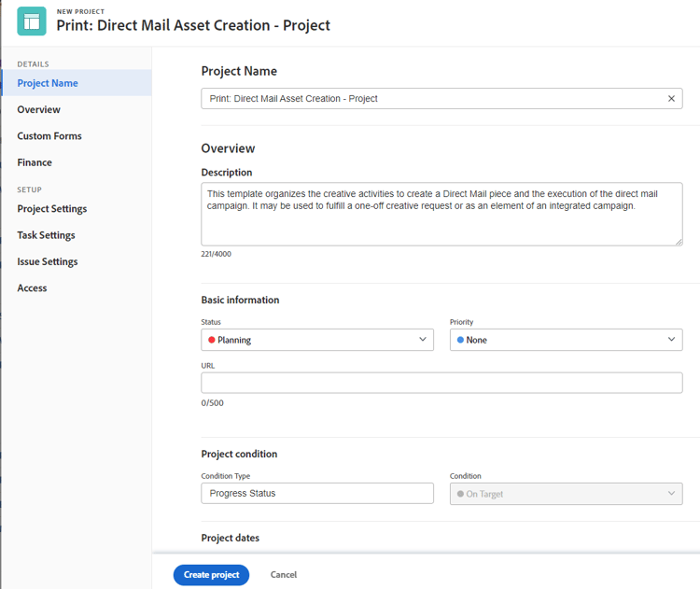Click into the URL input field
Screen dimensions: 700x589
click(441, 383)
